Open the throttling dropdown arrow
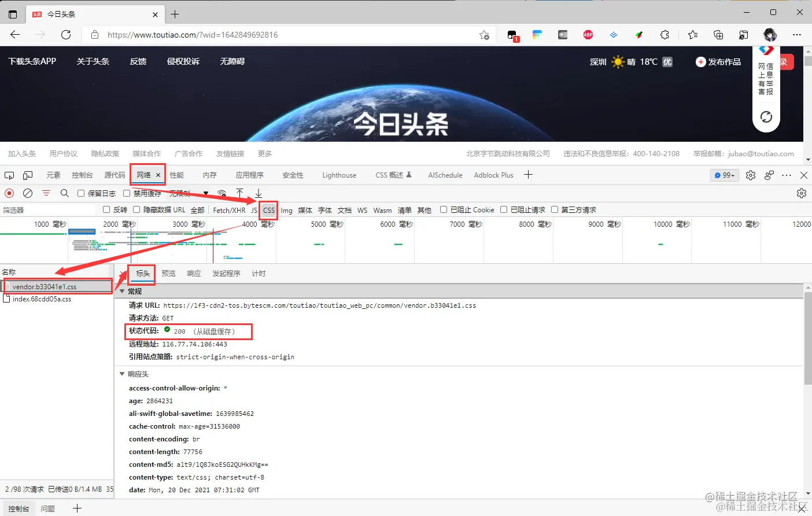This screenshot has height=516, width=812. point(206,194)
